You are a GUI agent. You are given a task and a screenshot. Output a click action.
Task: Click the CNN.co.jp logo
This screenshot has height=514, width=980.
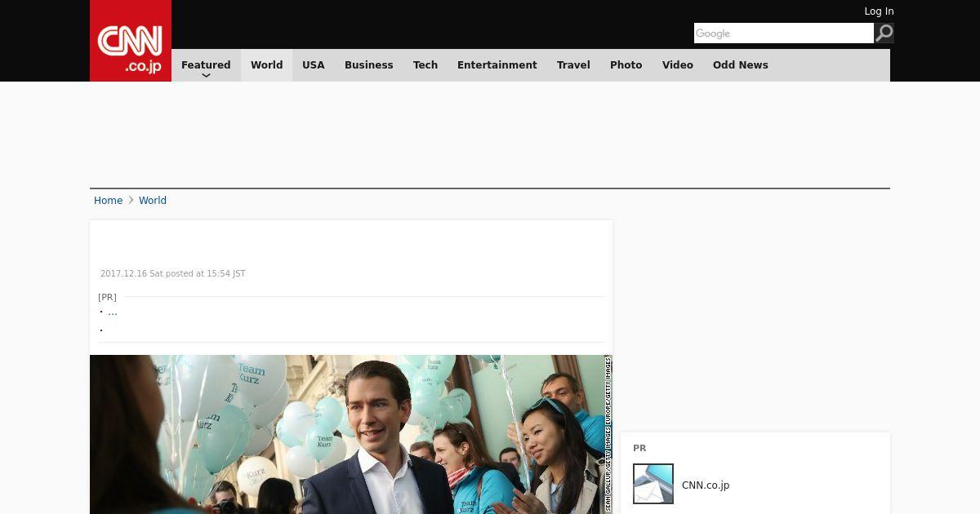pos(131,41)
